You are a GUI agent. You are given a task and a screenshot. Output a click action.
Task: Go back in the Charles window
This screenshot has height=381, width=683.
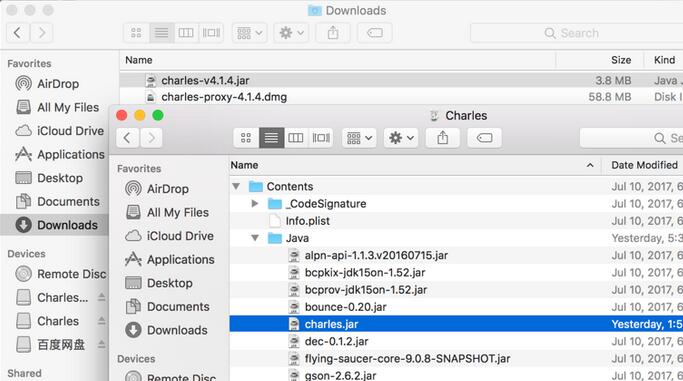pyautogui.click(x=127, y=138)
